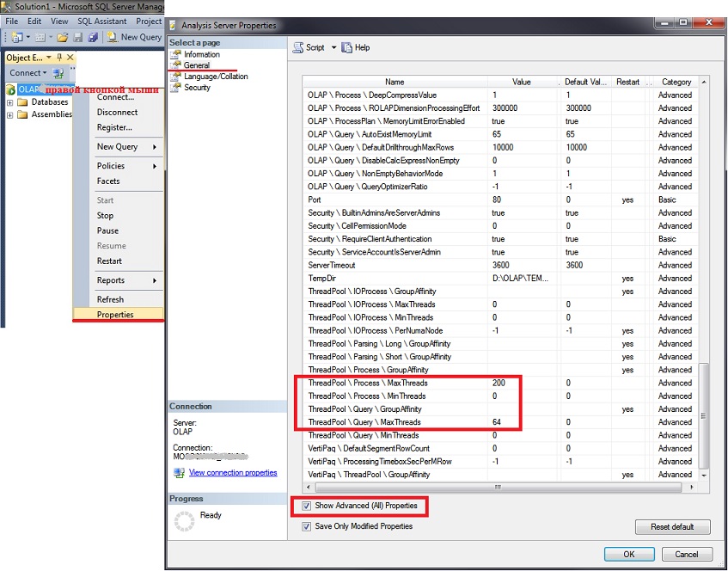Image resolution: width=728 pixels, height=571 pixels.
Task: Select the Databases folder
Action: click(43, 102)
